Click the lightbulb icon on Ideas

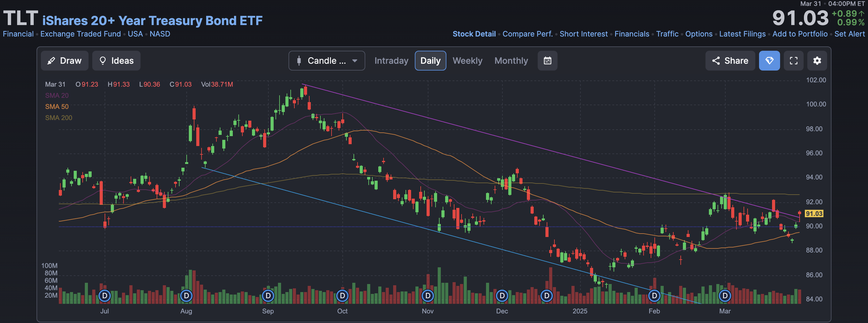(103, 61)
